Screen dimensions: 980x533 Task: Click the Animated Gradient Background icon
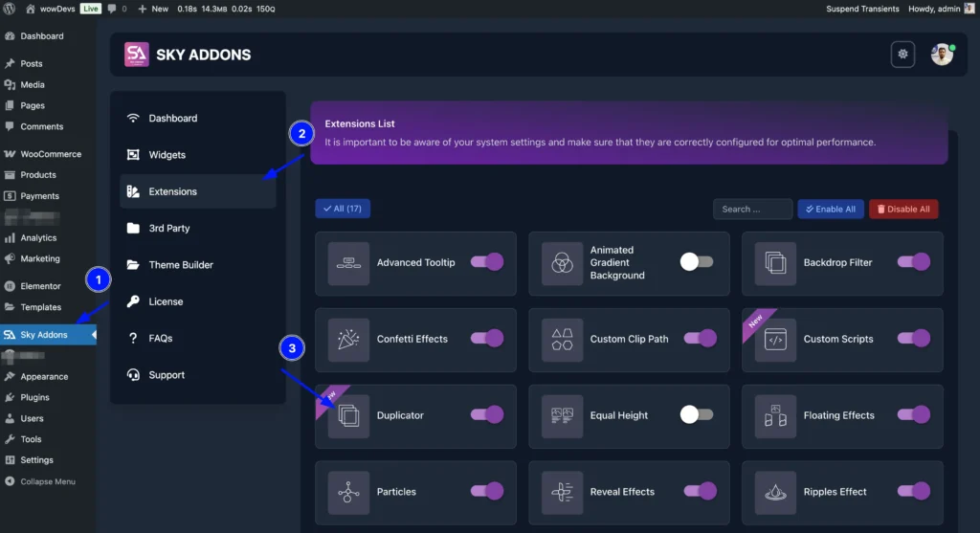(562, 263)
